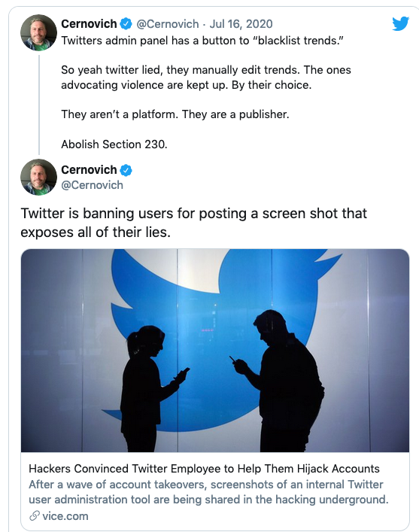Click the 'Abolish Section 230.' line

click(x=114, y=144)
